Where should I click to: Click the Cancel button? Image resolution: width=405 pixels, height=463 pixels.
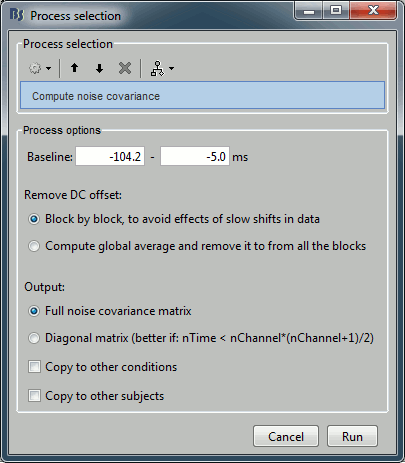click(286, 436)
